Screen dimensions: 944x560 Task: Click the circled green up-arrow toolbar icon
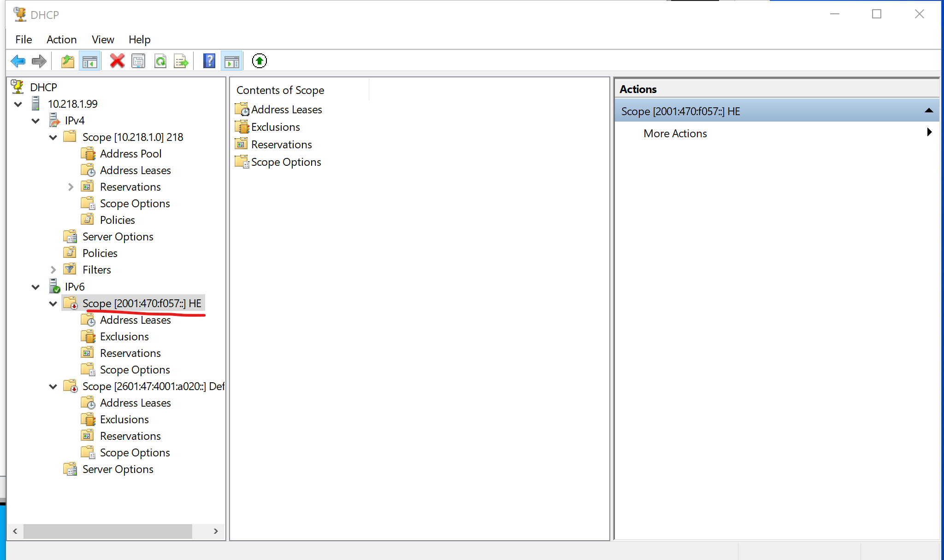[x=259, y=60]
